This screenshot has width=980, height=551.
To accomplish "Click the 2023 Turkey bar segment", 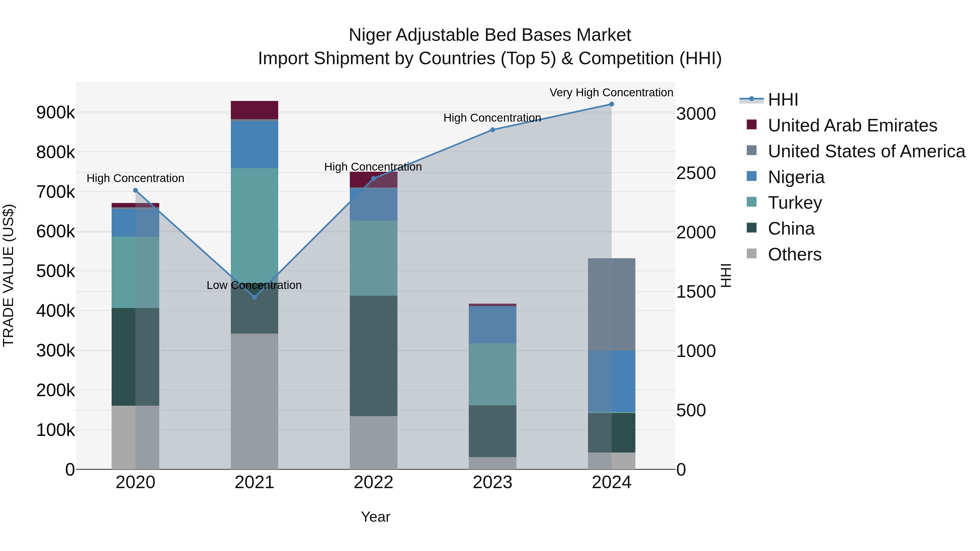I will [x=493, y=375].
